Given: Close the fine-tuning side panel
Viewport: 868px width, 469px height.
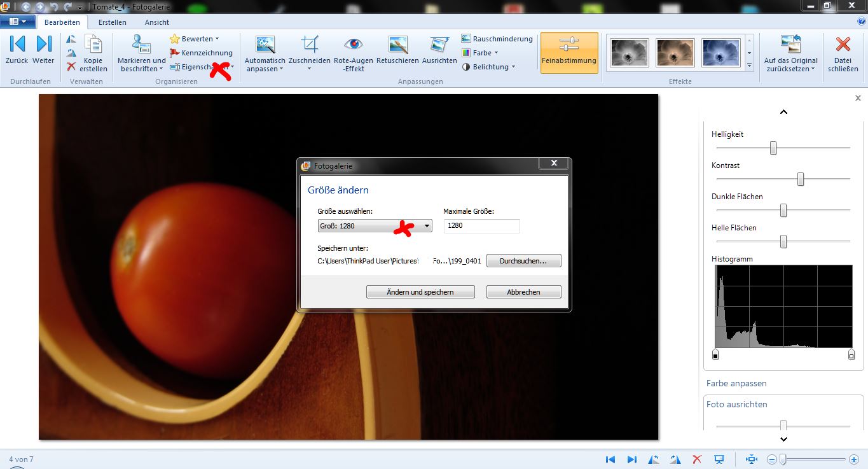Looking at the screenshot, I should coord(858,98).
